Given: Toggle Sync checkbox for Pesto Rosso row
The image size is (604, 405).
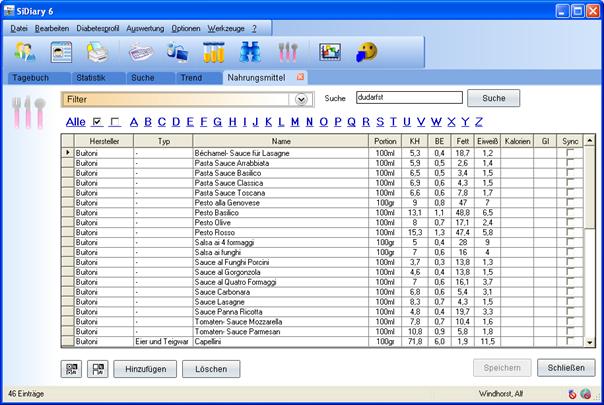Looking at the screenshot, I should [x=571, y=232].
